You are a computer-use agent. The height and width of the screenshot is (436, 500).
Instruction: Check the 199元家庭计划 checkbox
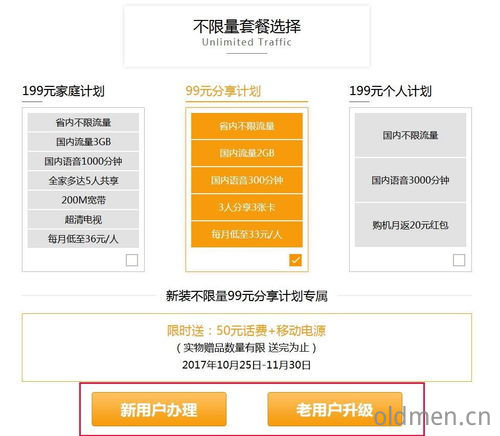point(132,260)
